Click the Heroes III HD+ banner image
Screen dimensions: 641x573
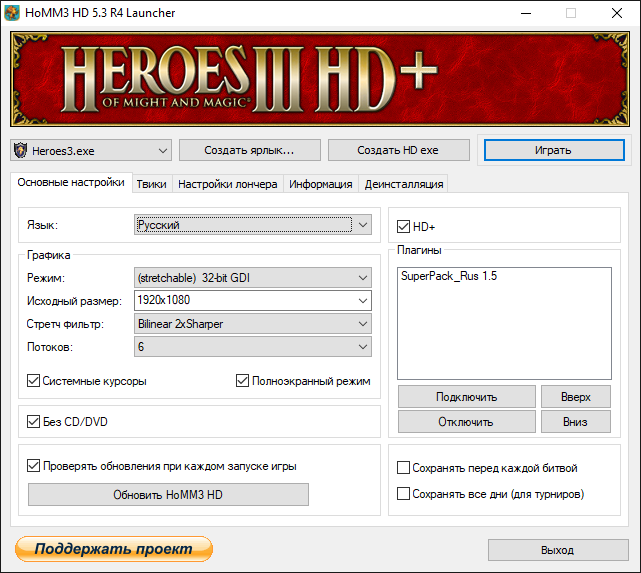pos(320,79)
